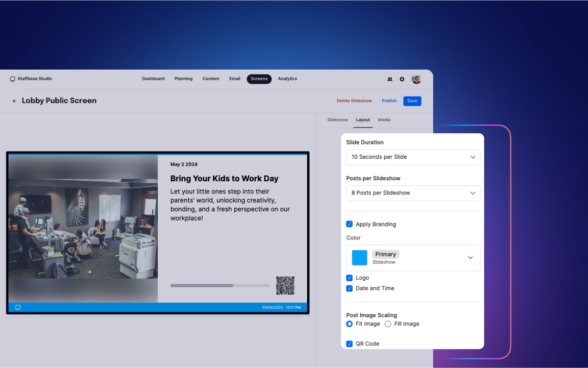
Task: Switch to the Media tab
Action: point(384,120)
